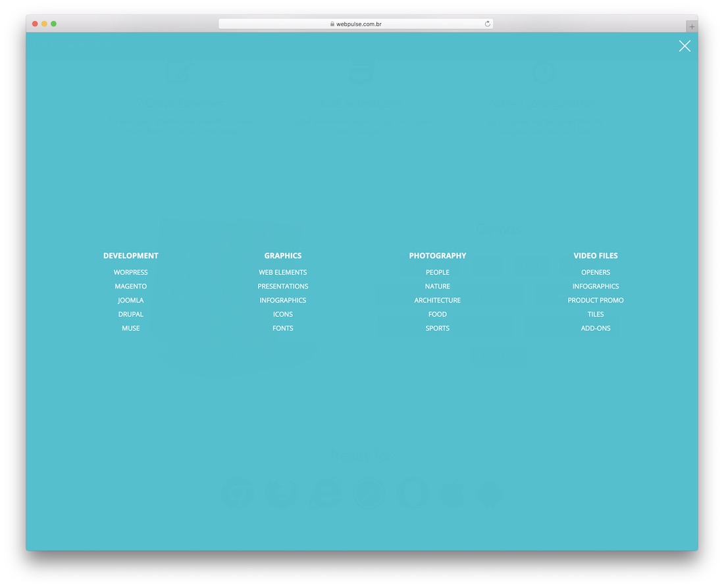Select People under Photography
724x588 pixels.
437,272
